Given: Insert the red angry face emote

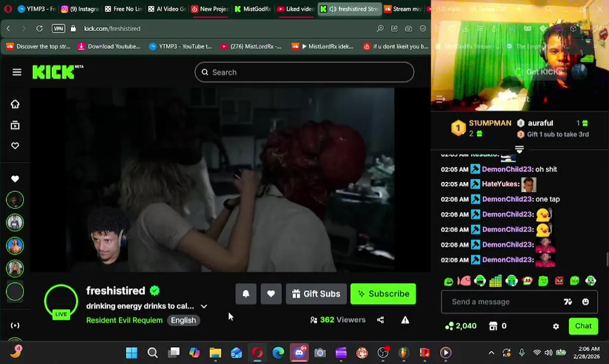Looking at the screenshot, I should 559,281.
